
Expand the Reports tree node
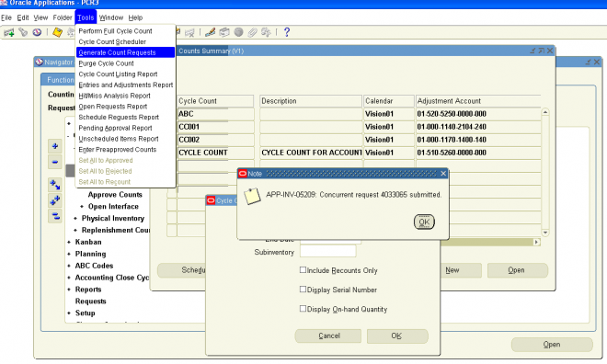click(69, 290)
